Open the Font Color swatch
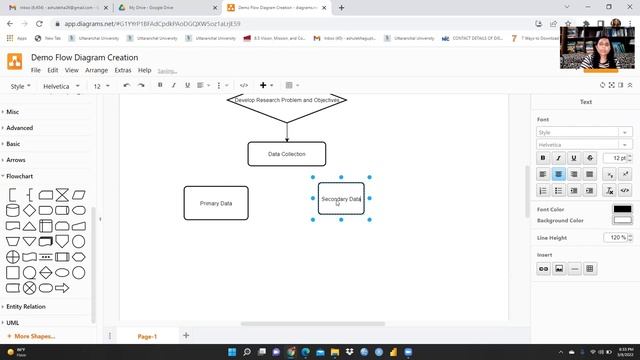 (622, 209)
